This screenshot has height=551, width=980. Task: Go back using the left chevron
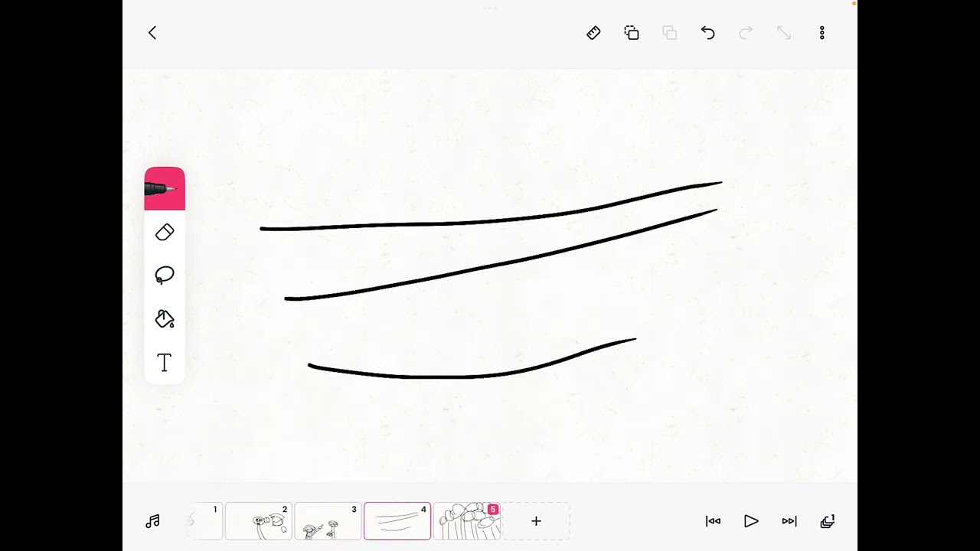[152, 32]
